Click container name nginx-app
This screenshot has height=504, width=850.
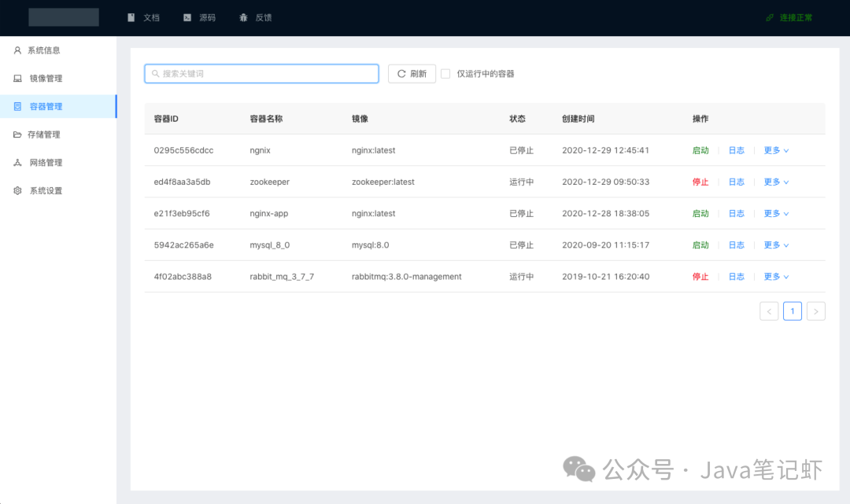pyautogui.click(x=269, y=213)
